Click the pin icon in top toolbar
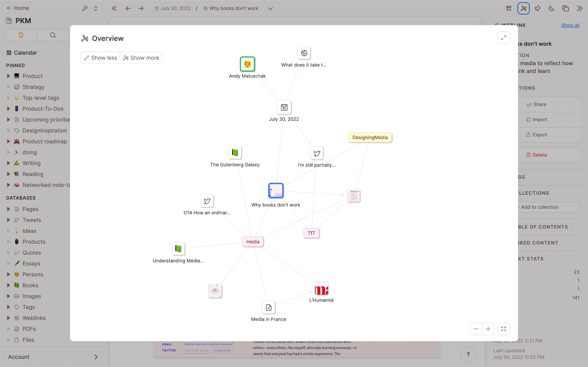The height and width of the screenshot is (367, 588). (537, 8)
